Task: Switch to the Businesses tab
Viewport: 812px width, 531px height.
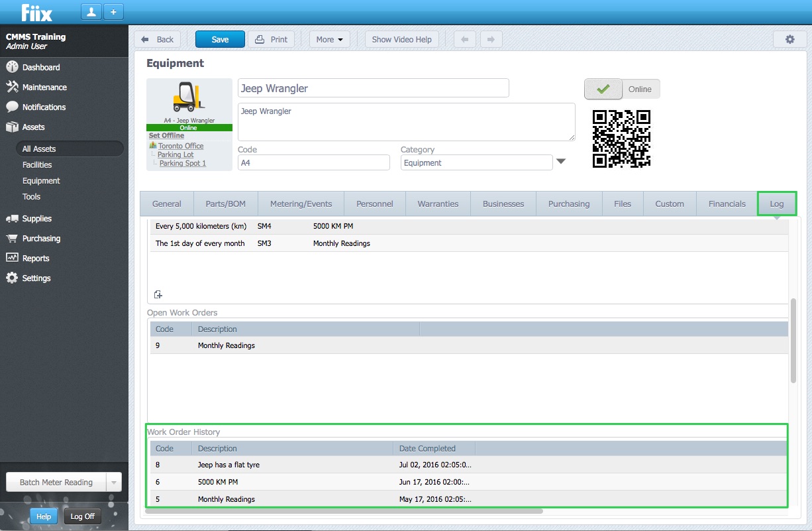Action: [x=503, y=204]
